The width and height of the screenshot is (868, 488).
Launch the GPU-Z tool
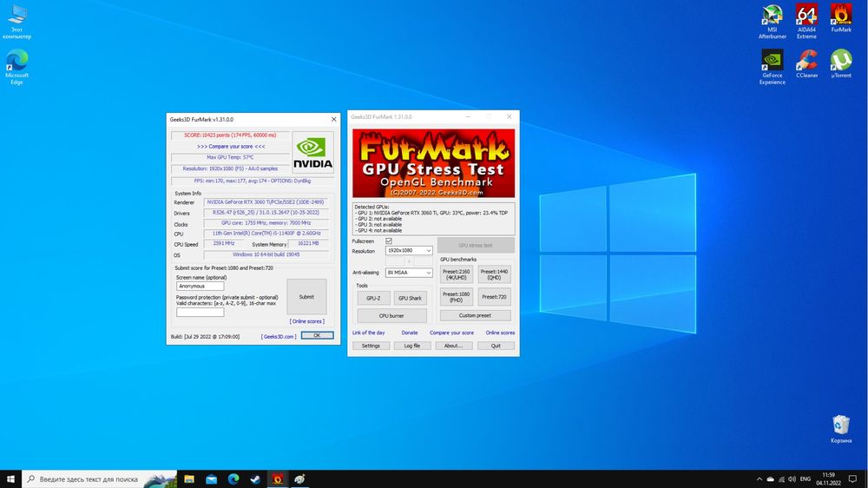pyautogui.click(x=373, y=298)
